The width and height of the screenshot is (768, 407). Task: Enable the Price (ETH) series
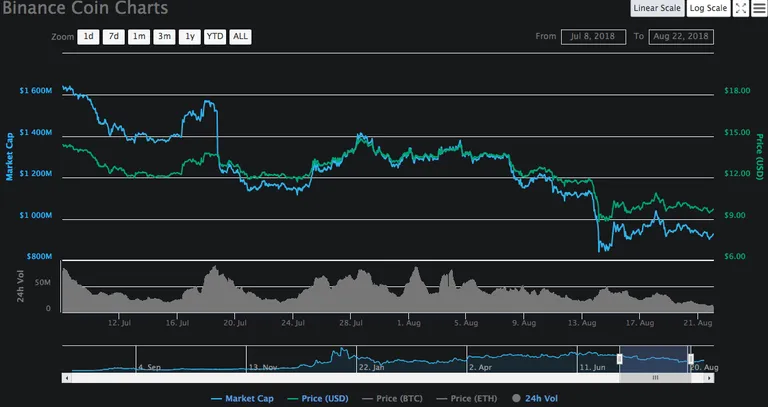467,399
